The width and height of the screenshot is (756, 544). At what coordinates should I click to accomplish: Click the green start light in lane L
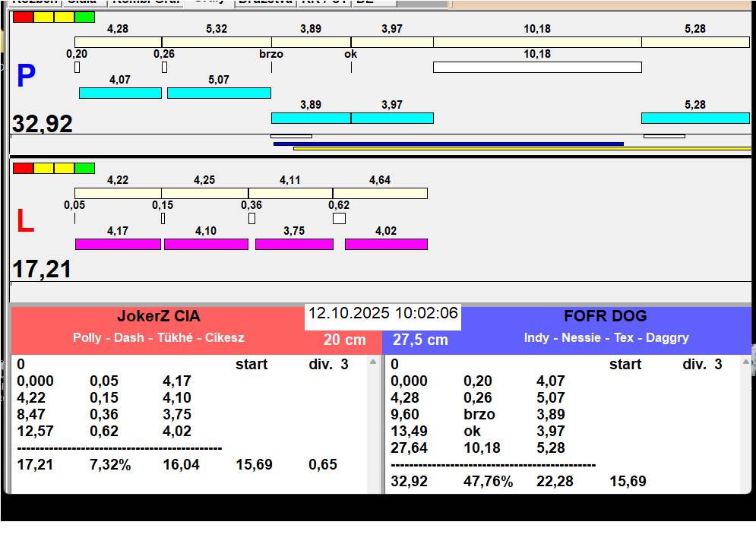pyautogui.click(x=84, y=169)
